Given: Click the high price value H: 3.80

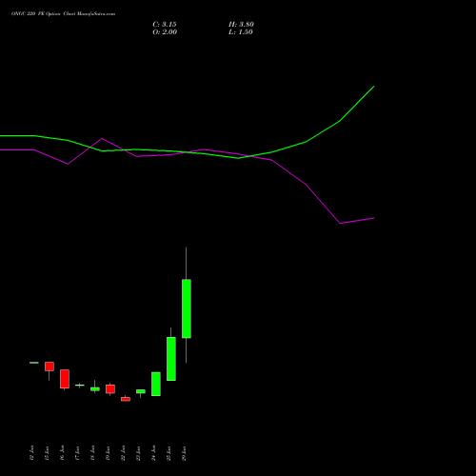Looking at the screenshot, I should (x=241, y=25).
